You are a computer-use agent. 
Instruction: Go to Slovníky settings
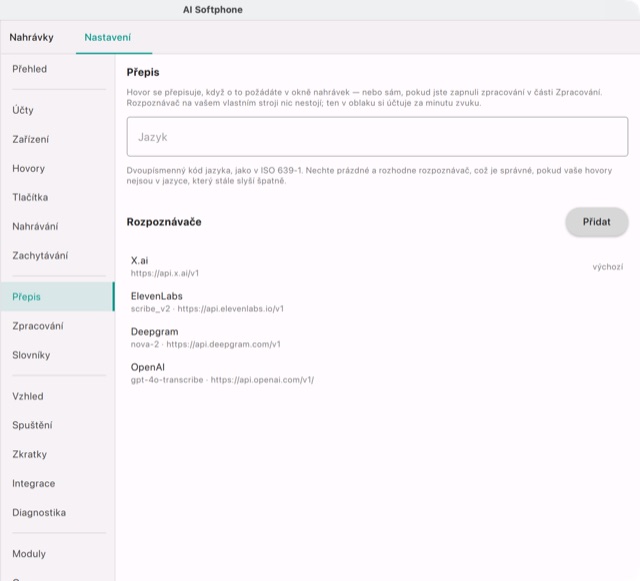(57, 355)
